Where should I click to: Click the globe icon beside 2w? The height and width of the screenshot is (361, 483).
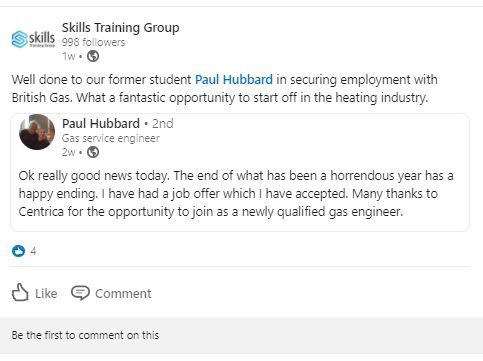point(93,152)
